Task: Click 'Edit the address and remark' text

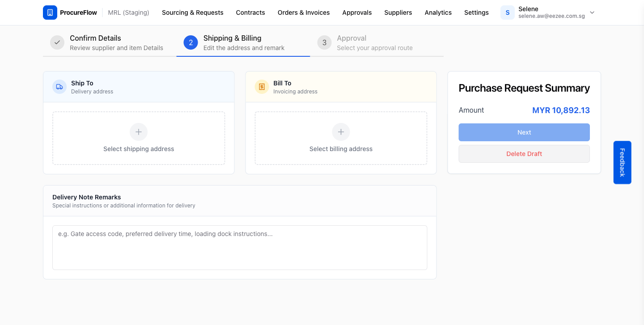Action: [x=244, y=48]
